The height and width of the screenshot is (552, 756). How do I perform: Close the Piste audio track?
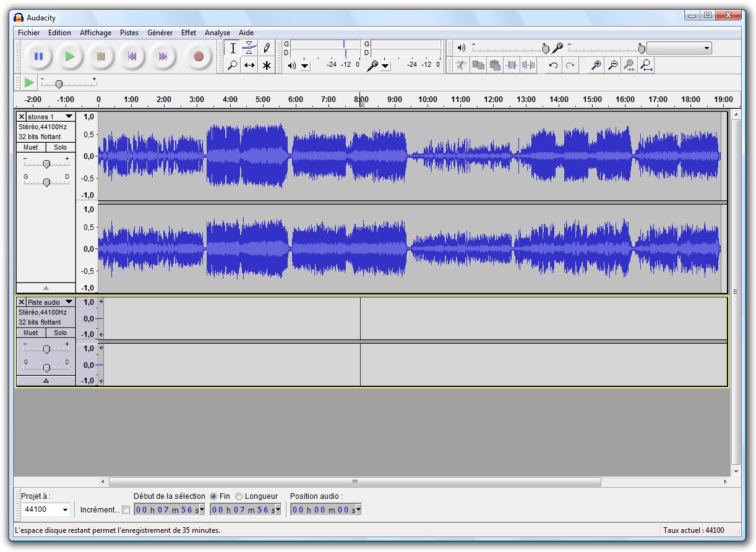tap(22, 302)
